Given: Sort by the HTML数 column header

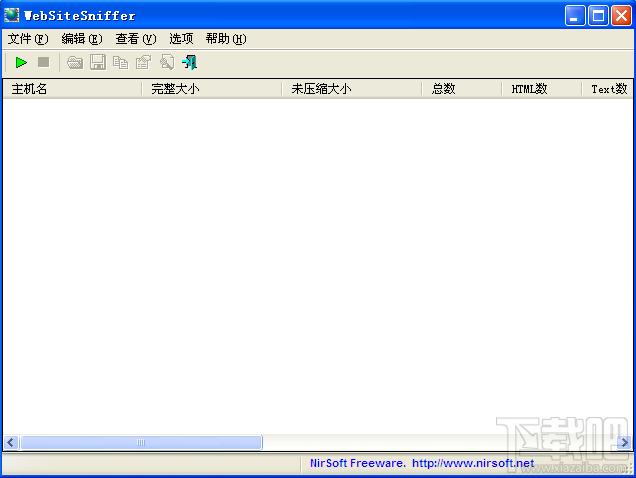Looking at the screenshot, I should tap(542, 89).
